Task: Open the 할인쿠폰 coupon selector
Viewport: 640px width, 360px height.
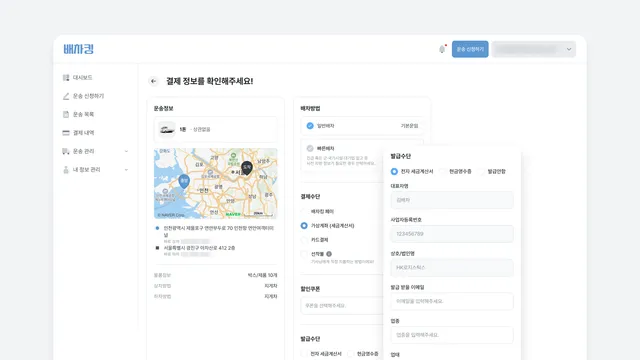Action: (342, 305)
